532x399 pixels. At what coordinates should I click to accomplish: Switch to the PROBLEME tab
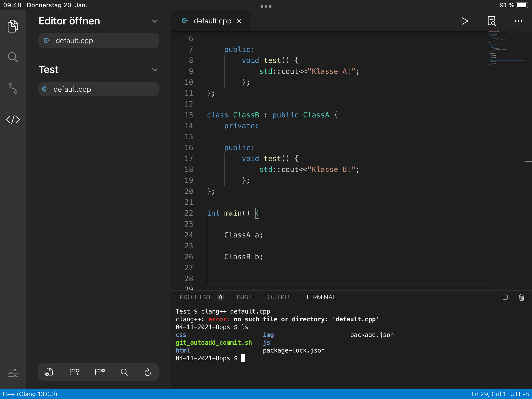196,297
